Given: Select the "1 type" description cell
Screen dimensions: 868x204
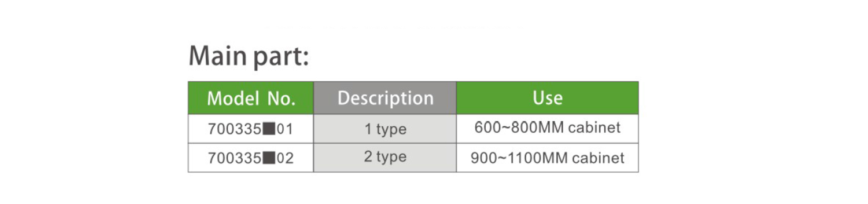Looking at the screenshot, I should click(x=385, y=129).
